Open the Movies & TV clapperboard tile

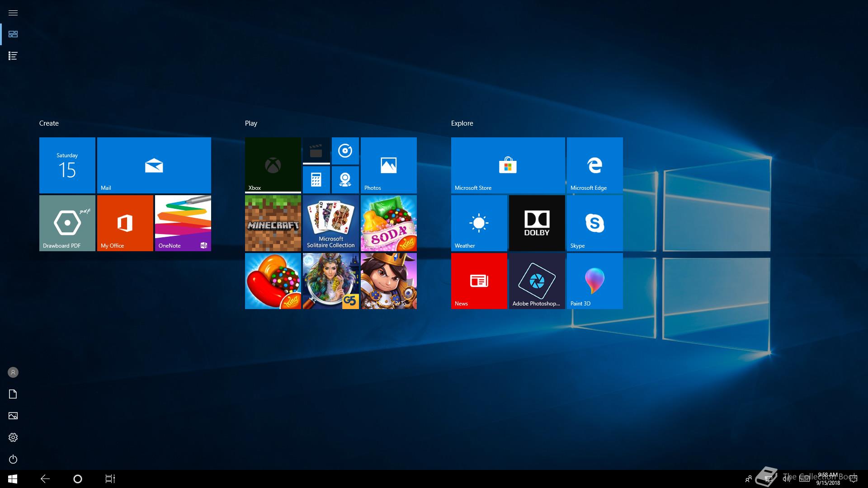tap(316, 151)
